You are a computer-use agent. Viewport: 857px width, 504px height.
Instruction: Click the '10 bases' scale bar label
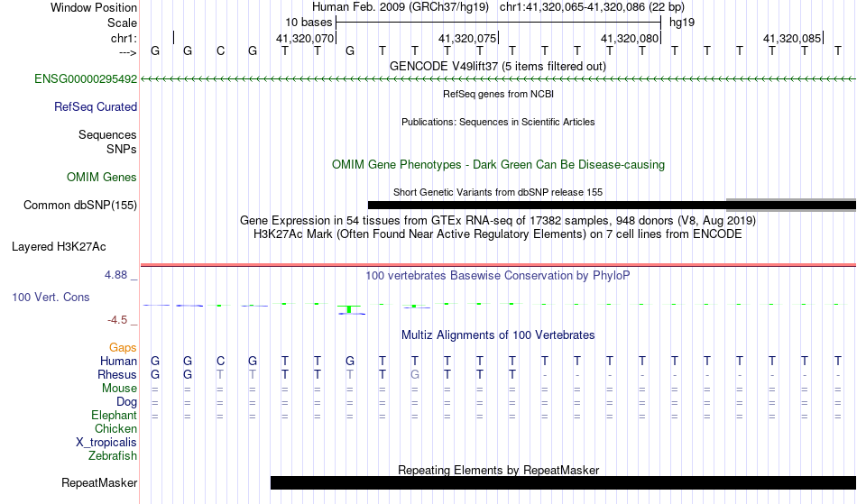pos(309,23)
